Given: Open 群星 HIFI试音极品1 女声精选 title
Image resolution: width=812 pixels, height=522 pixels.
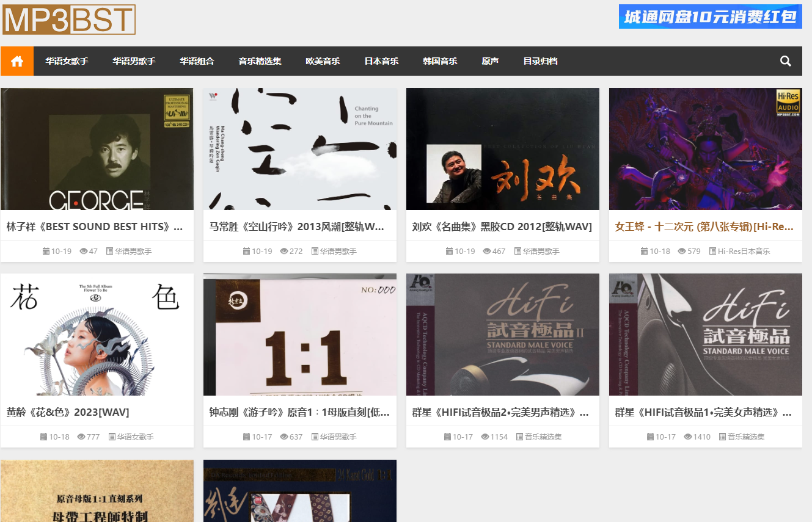Looking at the screenshot, I should pos(703,412).
